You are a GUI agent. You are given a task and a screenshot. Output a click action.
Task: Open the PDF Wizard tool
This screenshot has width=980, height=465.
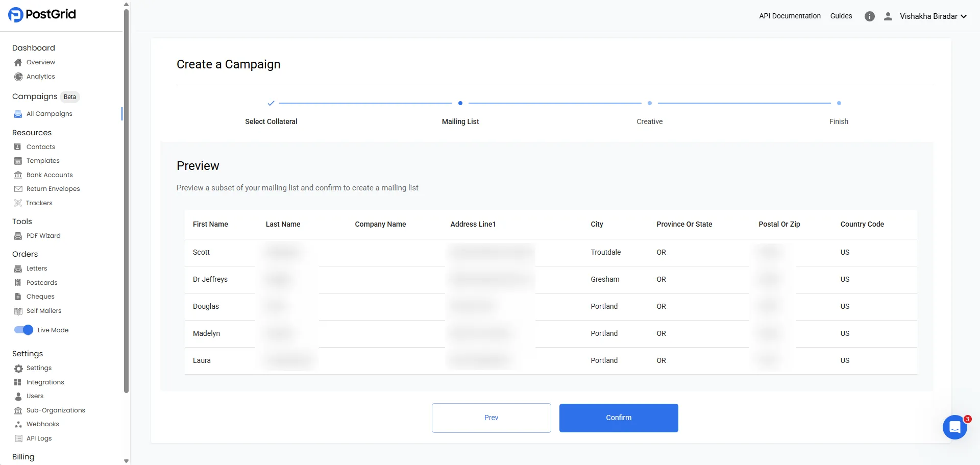tap(18, 235)
